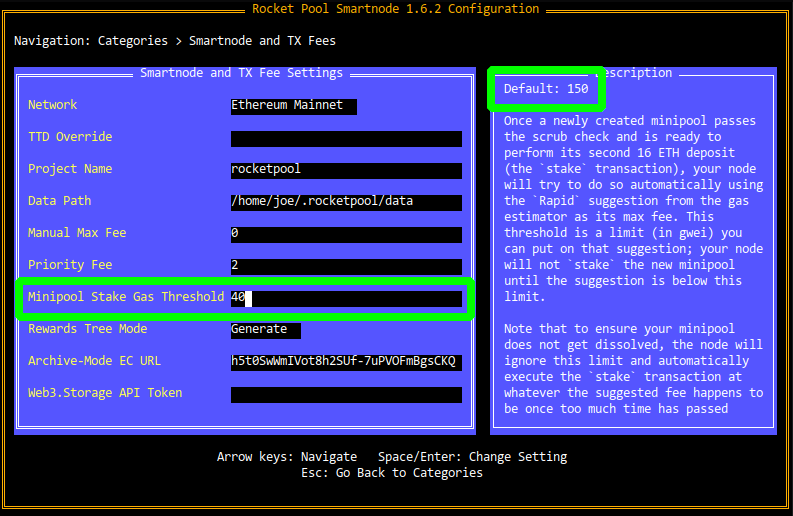The width and height of the screenshot is (793, 516).
Task: Click the Esc: Go Back to Categories hint
Action: [392, 473]
